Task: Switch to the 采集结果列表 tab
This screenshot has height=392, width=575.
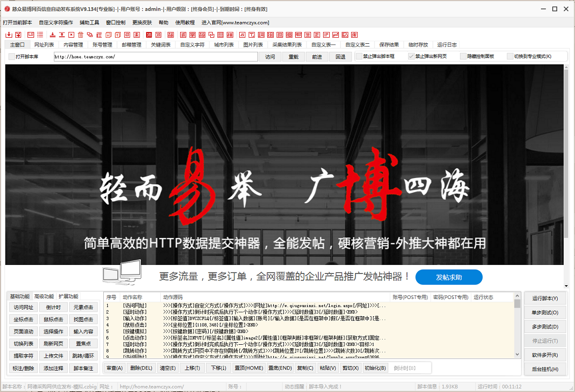Action: [x=287, y=45]
